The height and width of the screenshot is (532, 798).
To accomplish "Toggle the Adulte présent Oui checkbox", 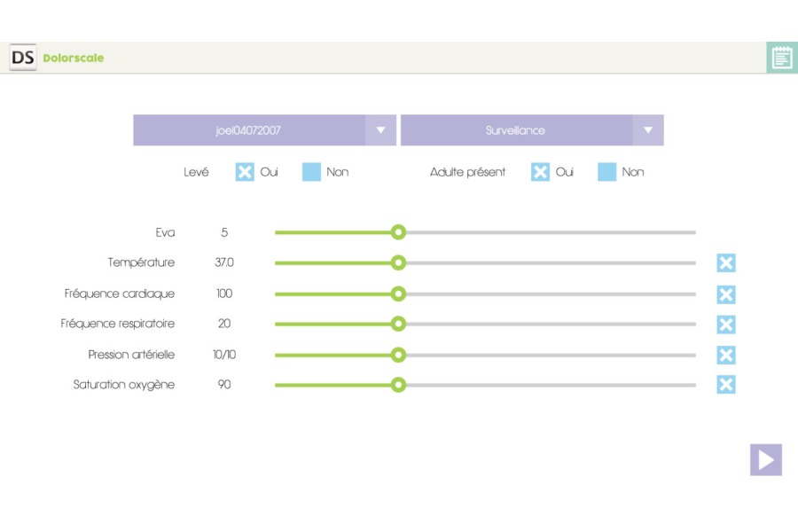I will [540, 172].
